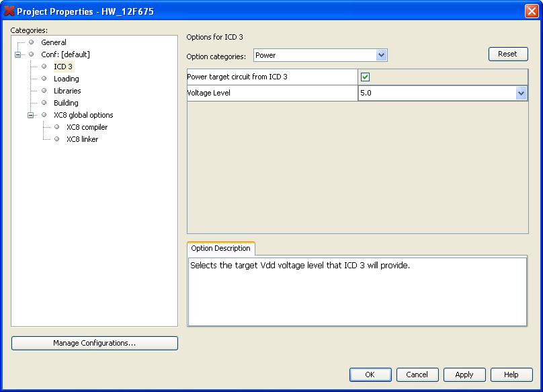Click the bullet icon beside ICD 3
The width and height of the screenshot is (543, 392).
(44, 67)
